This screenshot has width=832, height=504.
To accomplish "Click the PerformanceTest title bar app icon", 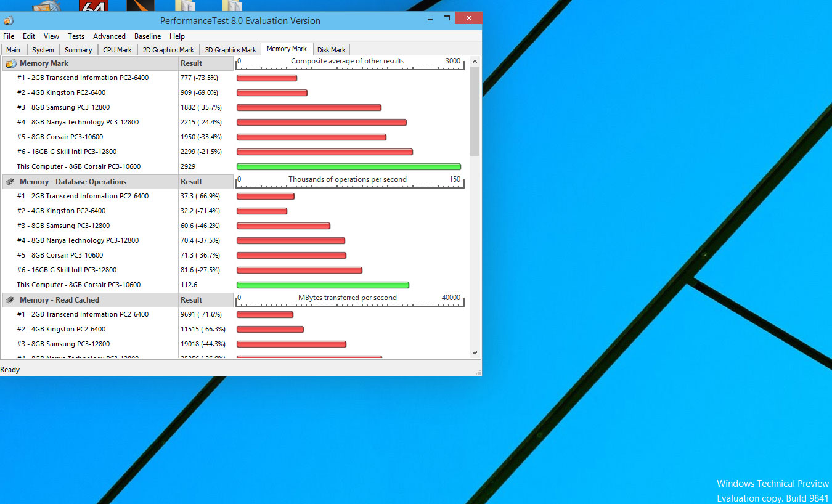I will (x=9, y=20).
